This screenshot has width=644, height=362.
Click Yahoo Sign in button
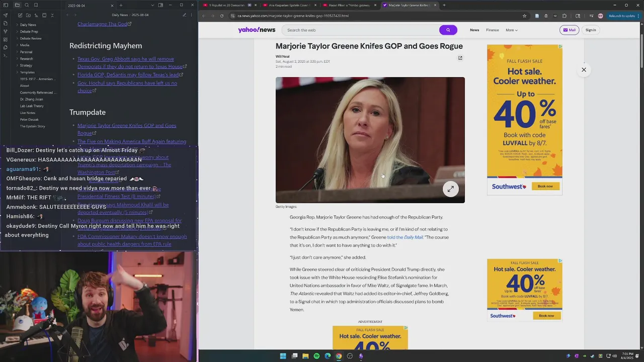591,30
